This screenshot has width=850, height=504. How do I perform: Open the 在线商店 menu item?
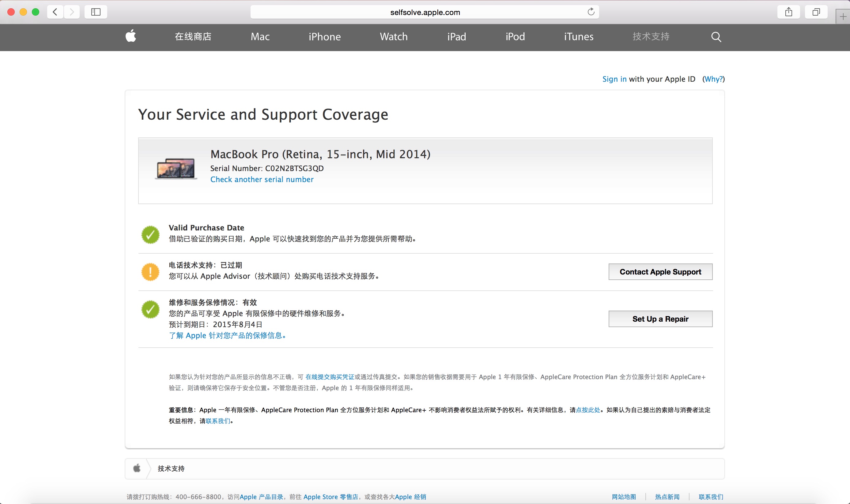pyautogui.click(x=193, y=37)
